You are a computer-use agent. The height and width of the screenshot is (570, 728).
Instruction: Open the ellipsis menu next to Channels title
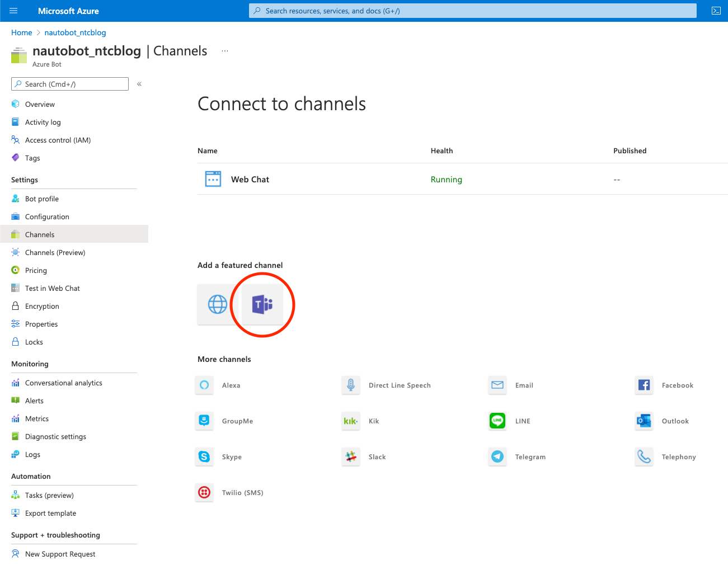[225, 50]
